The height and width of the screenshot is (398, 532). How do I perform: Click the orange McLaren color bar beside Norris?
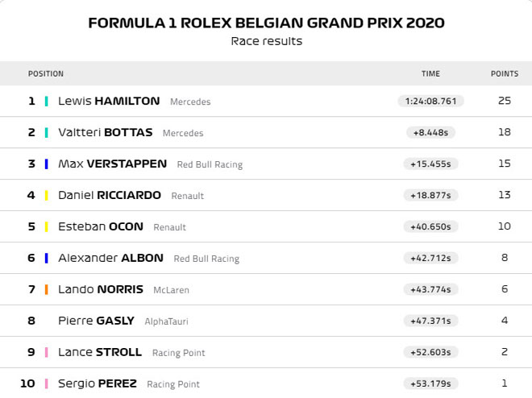point(47,289)
